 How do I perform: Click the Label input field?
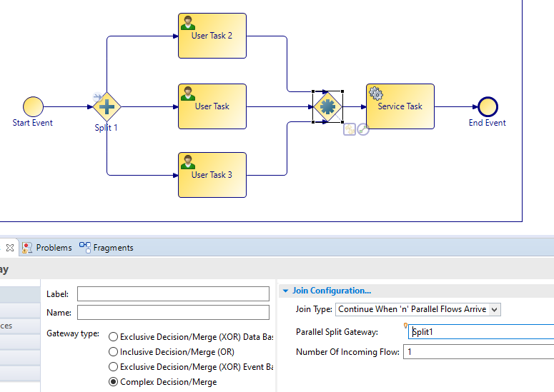click(x=173, y=294)
